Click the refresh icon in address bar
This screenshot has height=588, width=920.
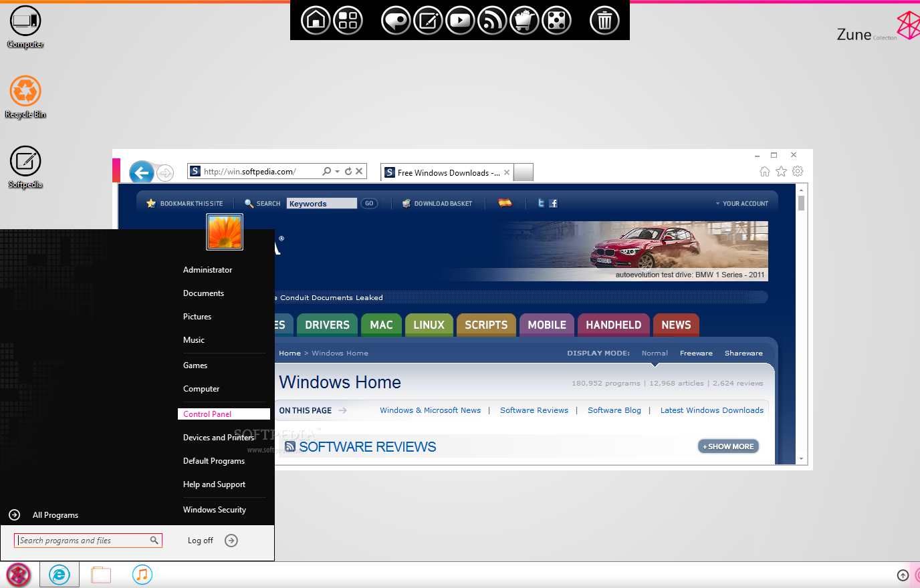click(x=348, y=171)
